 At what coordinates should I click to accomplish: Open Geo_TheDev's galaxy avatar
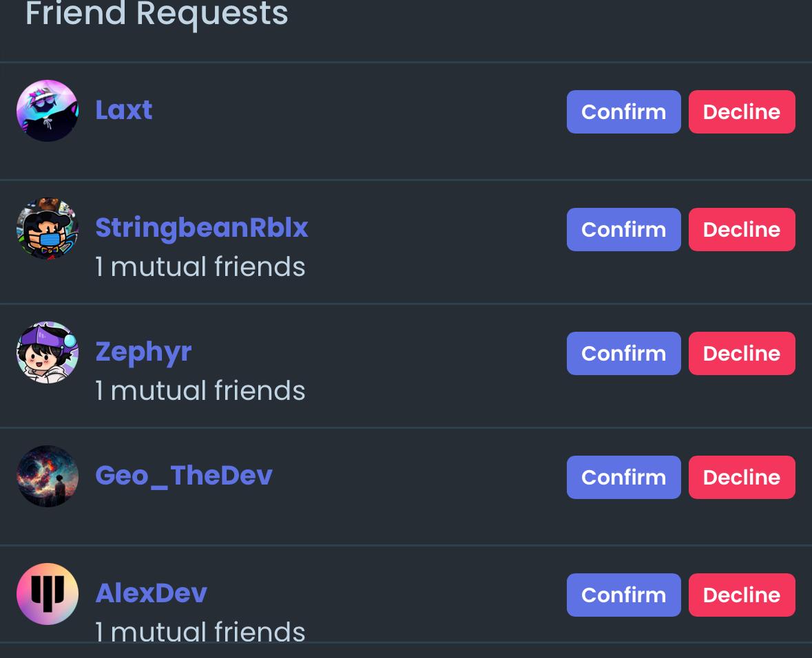pyautogui.click(x=48, y=476)
